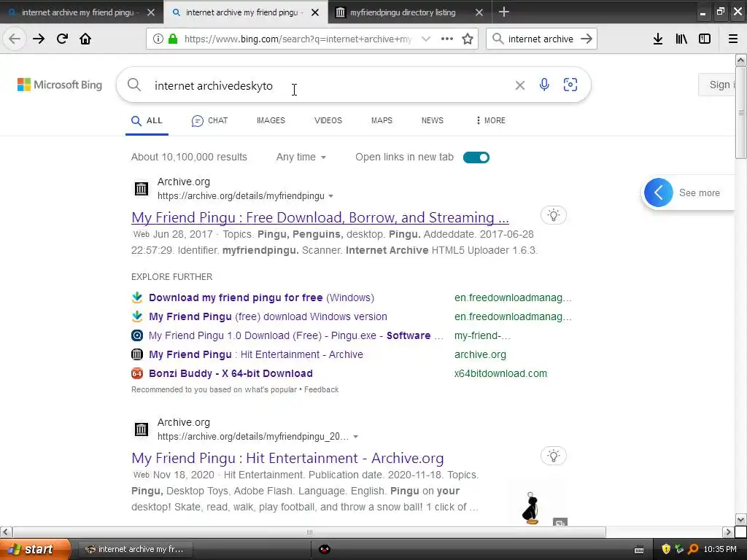Image resolution: width=747 pixels, height=560 pixels.
Task: Open the downloads panel
Action: [x=658, y=39]
